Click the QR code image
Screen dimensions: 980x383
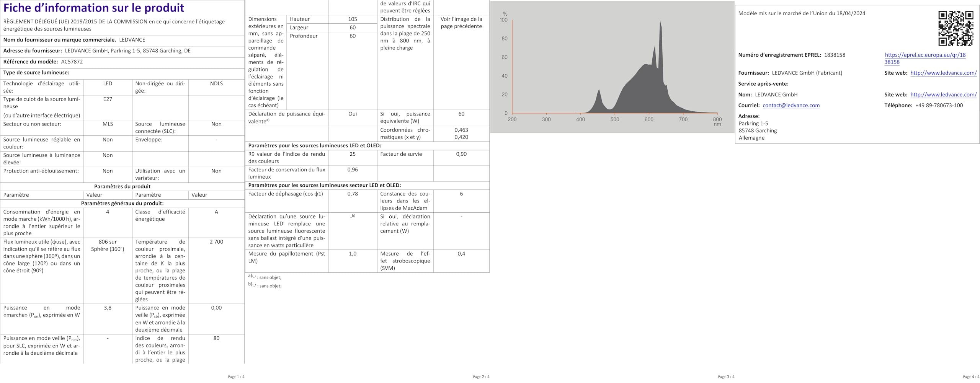(x=955, y=29)
